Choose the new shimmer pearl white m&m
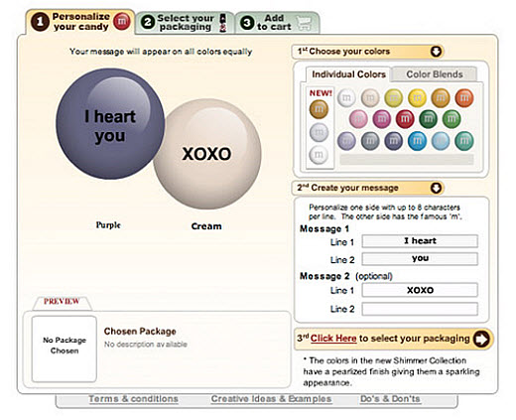 (x=319, y=155)
